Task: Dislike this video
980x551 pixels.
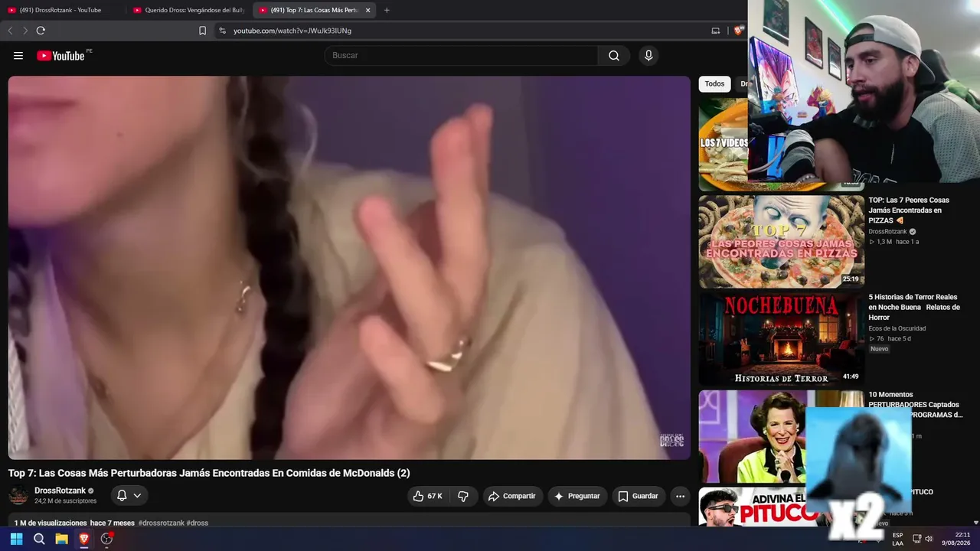Action: tap(463, 496)
